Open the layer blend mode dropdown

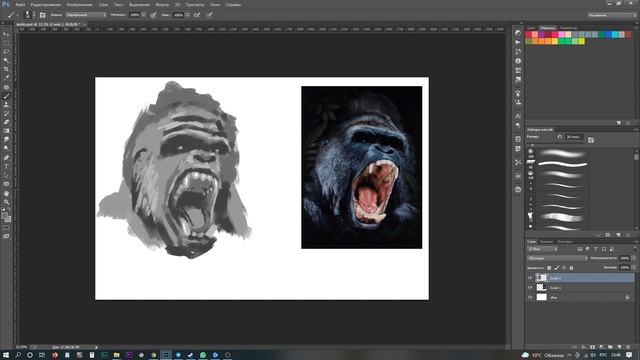(557, 258)
